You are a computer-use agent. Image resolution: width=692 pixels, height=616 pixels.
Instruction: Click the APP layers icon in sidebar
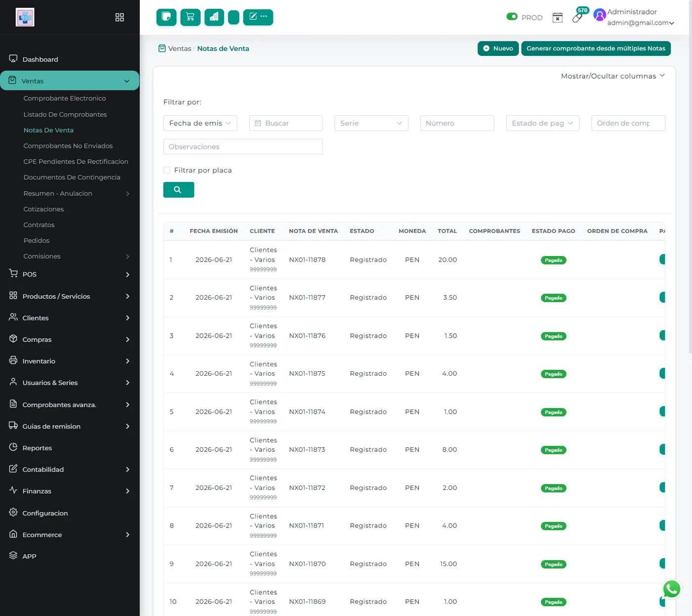pos(13,556)
